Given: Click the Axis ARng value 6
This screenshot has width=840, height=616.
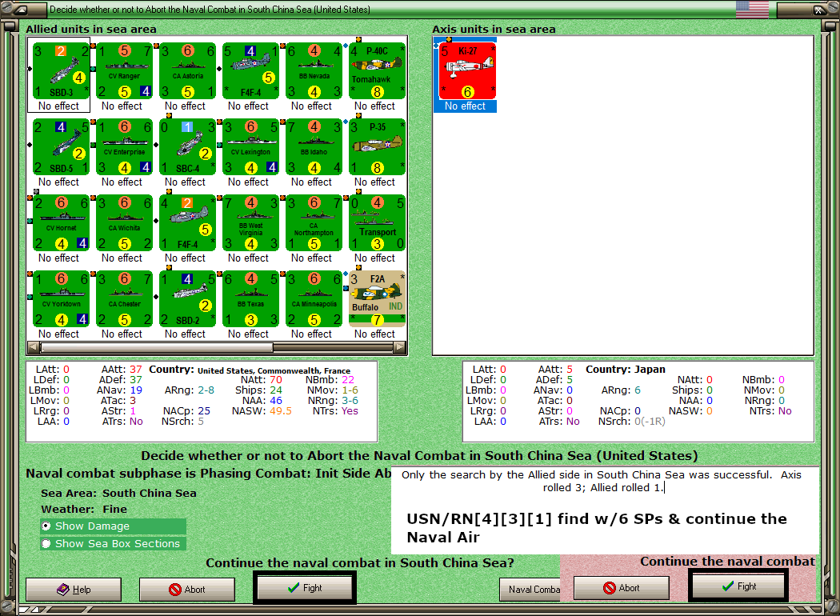Looking at the screenshot, I should click(638, 390).
